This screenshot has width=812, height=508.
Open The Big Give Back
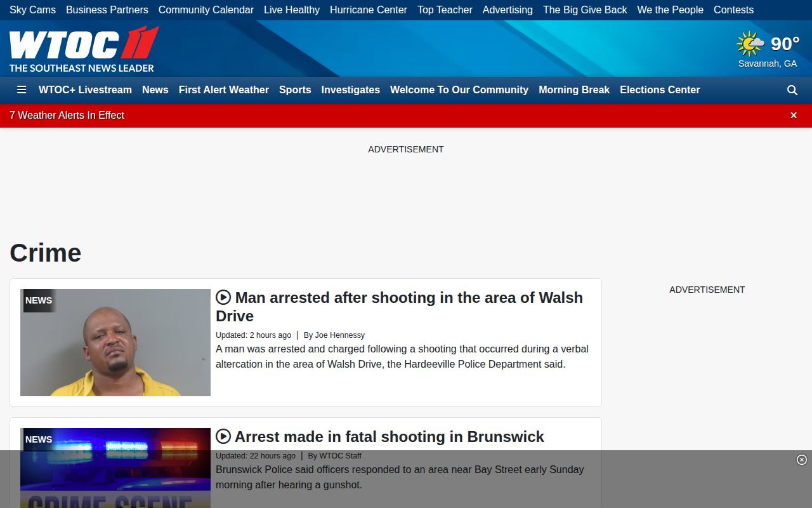point(585,10)
